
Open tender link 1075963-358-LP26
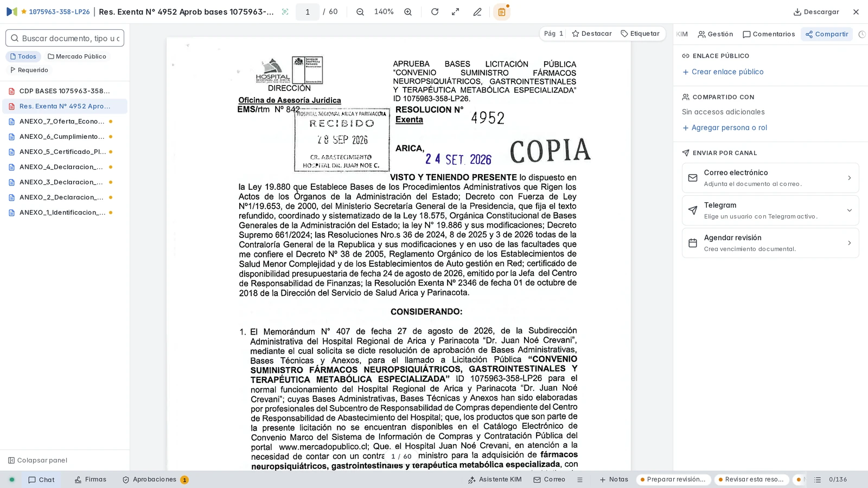pyautogui.click(x=59, y=12)
